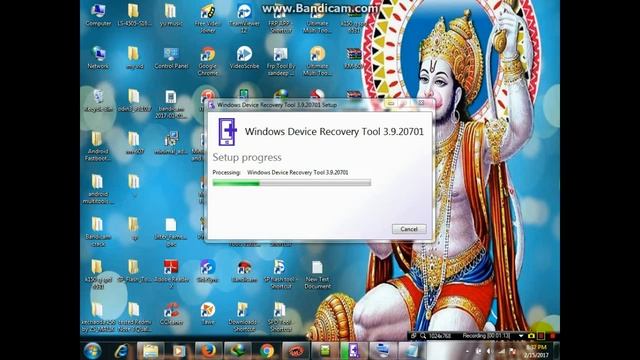Open the Windows Start button
Screen dimensions: 640x360
(92, 351)
